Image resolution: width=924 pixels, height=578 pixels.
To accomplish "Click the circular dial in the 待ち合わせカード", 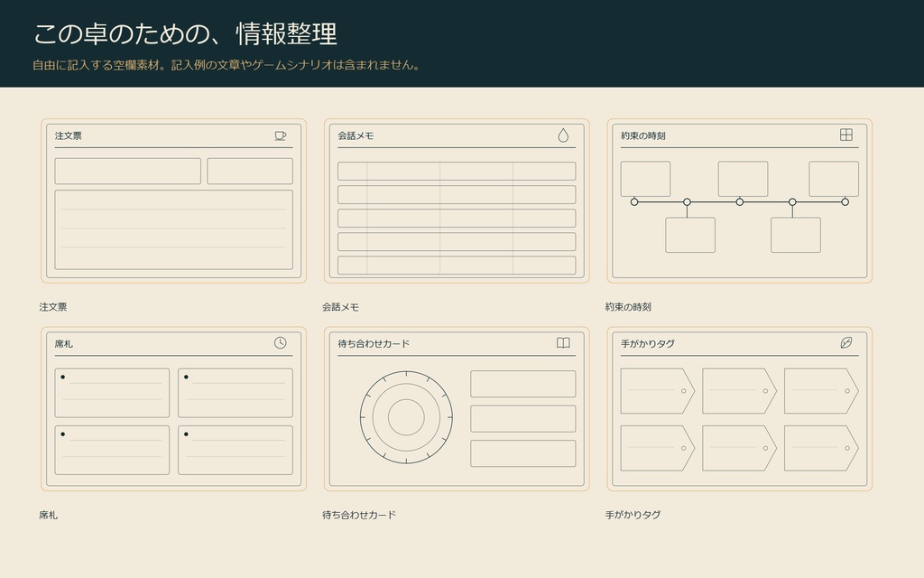I will [407, 417].
